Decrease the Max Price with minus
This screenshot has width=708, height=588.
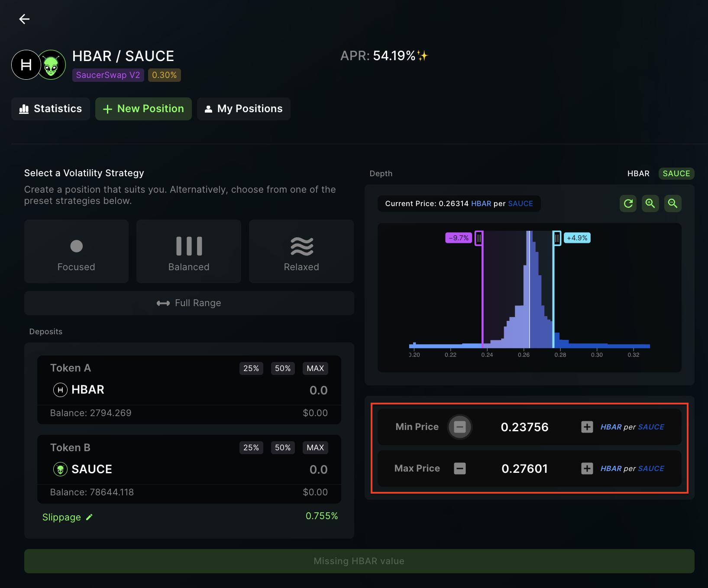pyautogui.click(x=459, y=468)
